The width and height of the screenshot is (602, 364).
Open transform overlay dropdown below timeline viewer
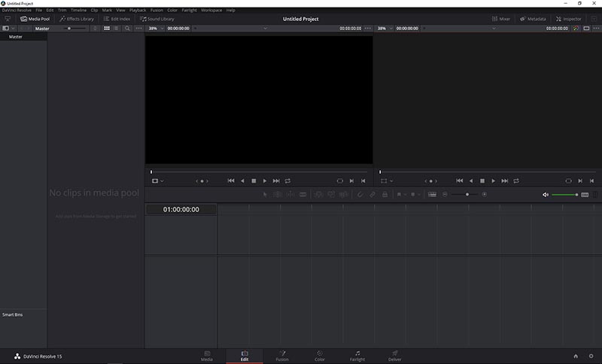[x=387, y=180]
